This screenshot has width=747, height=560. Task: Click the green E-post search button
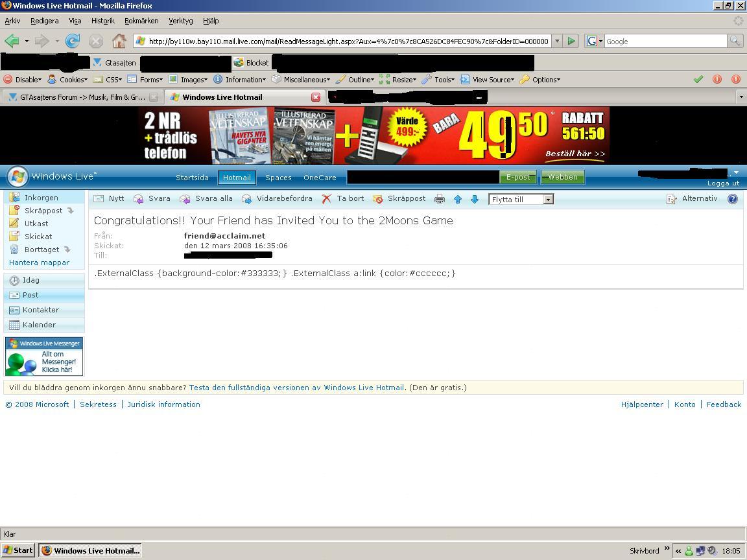(518, 177)
